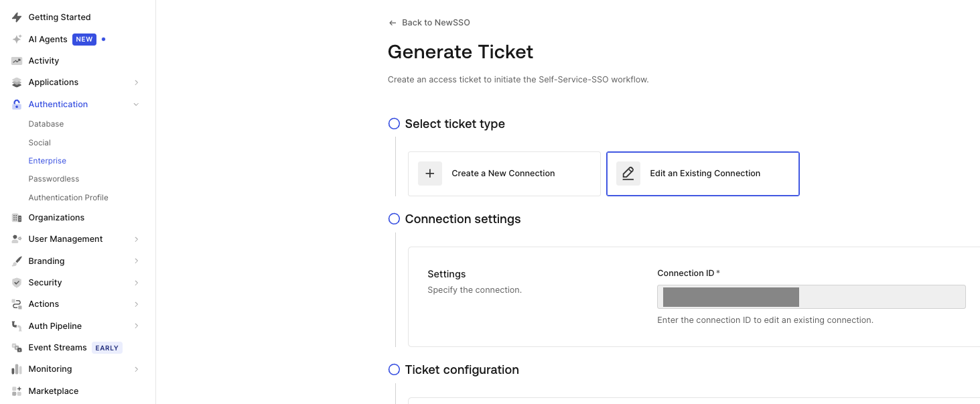Click the Connection settings step circle
Image resolution: width=980 pixels, height=404 pixels.
tap(394, 219)
